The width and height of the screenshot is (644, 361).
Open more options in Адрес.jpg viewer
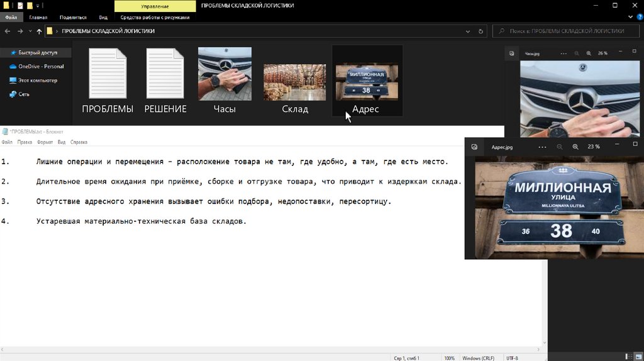point(543,147)
